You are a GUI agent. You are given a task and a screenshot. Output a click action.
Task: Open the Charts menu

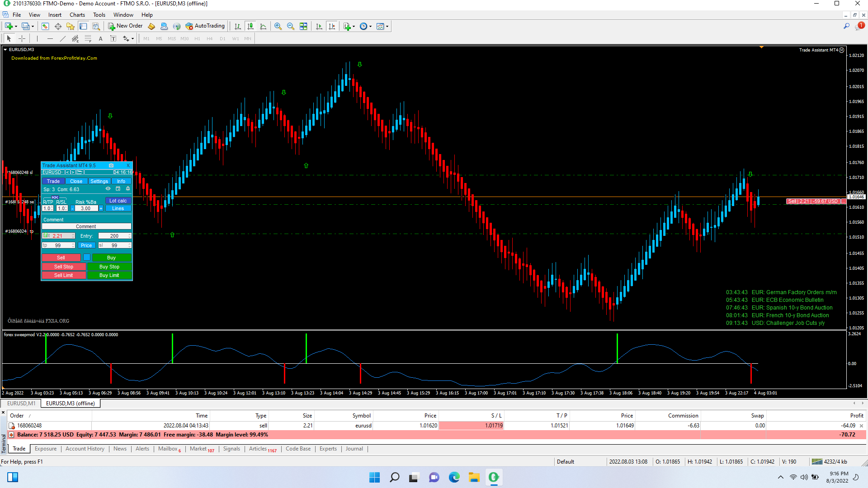click(77, 15)
